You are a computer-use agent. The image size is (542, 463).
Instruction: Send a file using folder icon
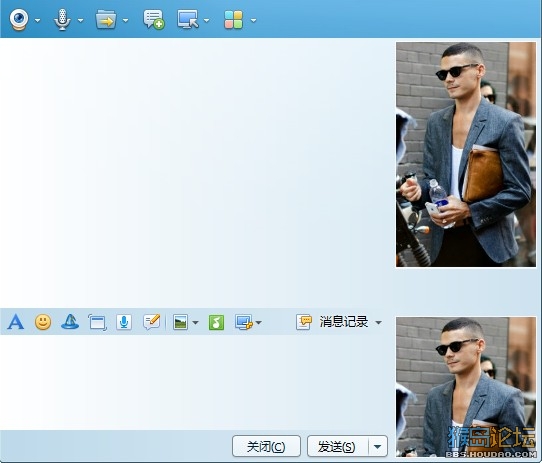coord(106,20)
